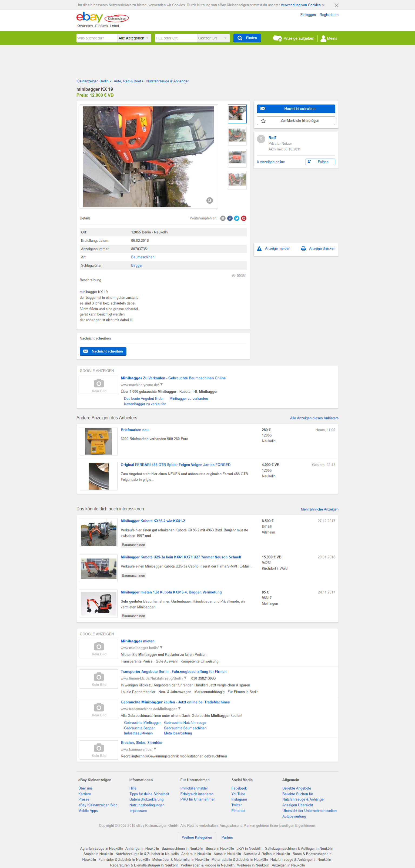Expand arrow next to machineryzone.de ad URL
Screen dimensions: 415x868
coord(162,384)
